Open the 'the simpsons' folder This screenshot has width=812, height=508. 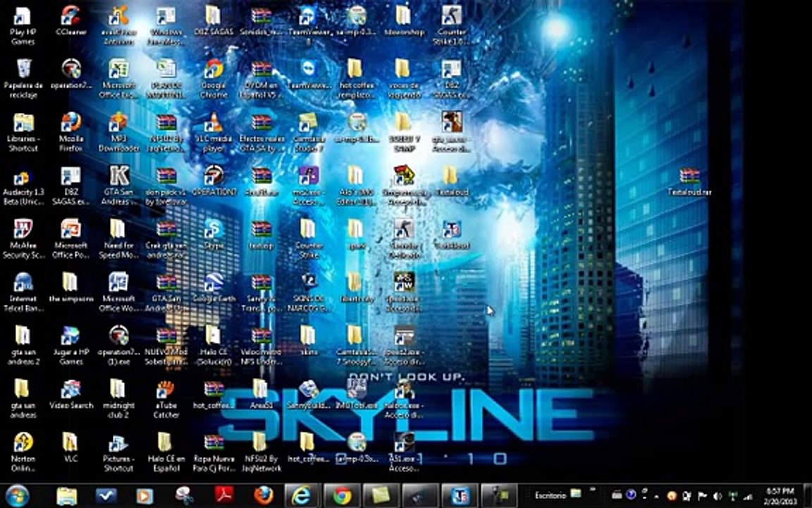[x=71, y=288]
